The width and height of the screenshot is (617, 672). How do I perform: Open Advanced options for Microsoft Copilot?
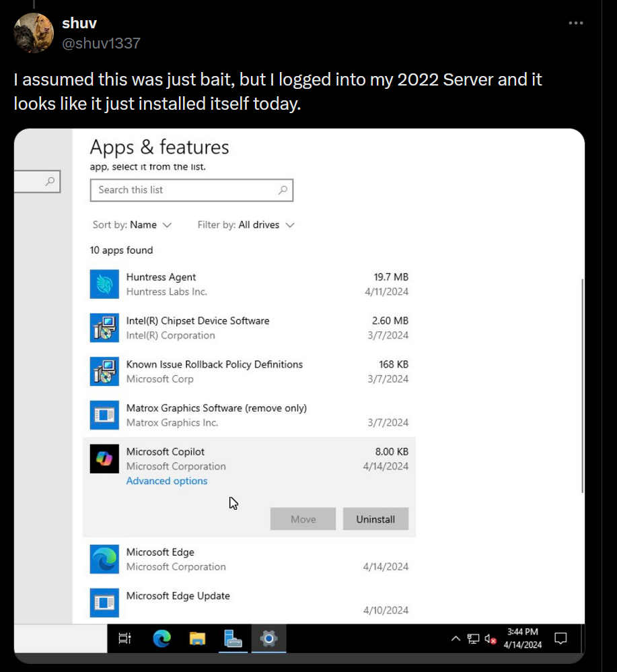pyautogui.click(x=167, y=481)
